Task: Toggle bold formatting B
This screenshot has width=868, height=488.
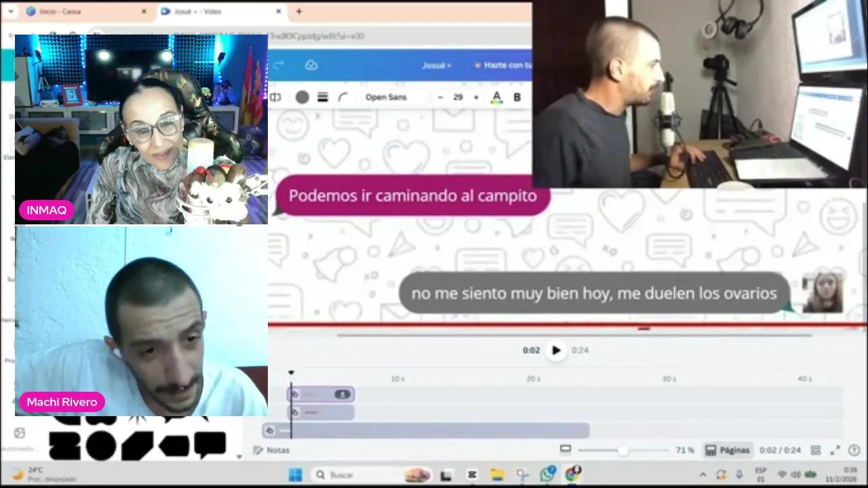Action: tap(517, 98)
